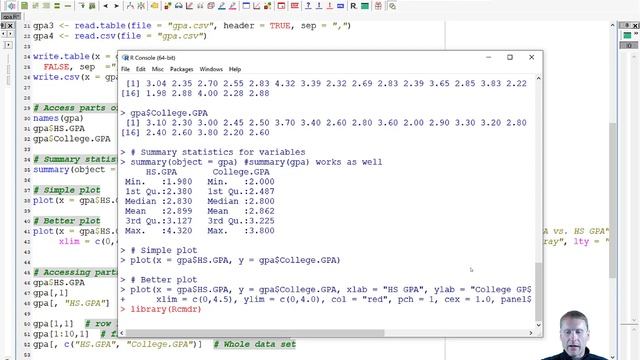Go back with the left arrow icon
The width and height of the screenshot is (640, 360).
click(106, 6)
